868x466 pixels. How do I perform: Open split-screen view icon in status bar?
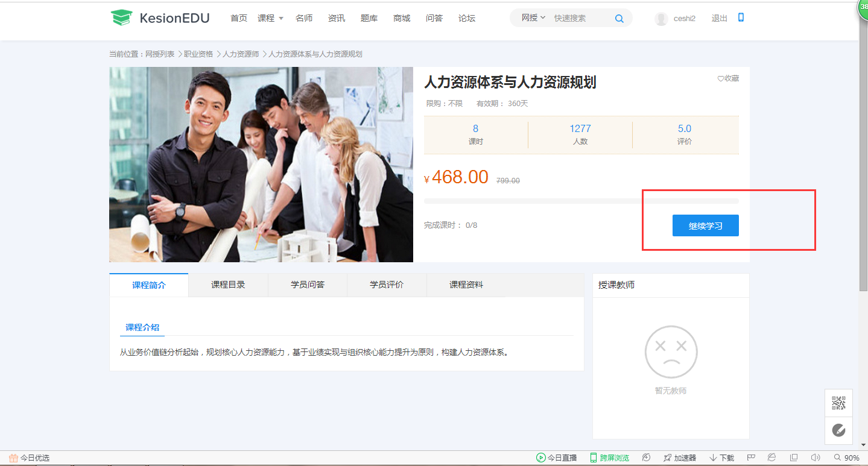(x=793, y=458)
